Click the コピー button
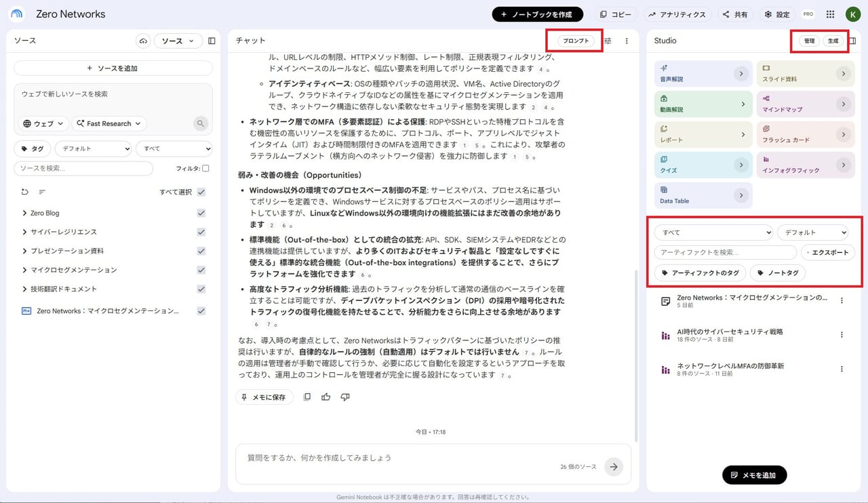 (616, 14)
